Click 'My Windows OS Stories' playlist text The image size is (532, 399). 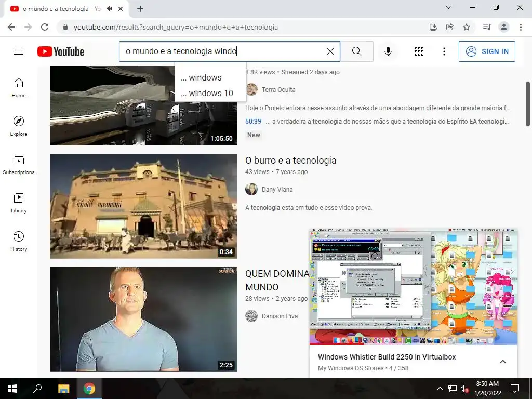click(x=351, y=368)
